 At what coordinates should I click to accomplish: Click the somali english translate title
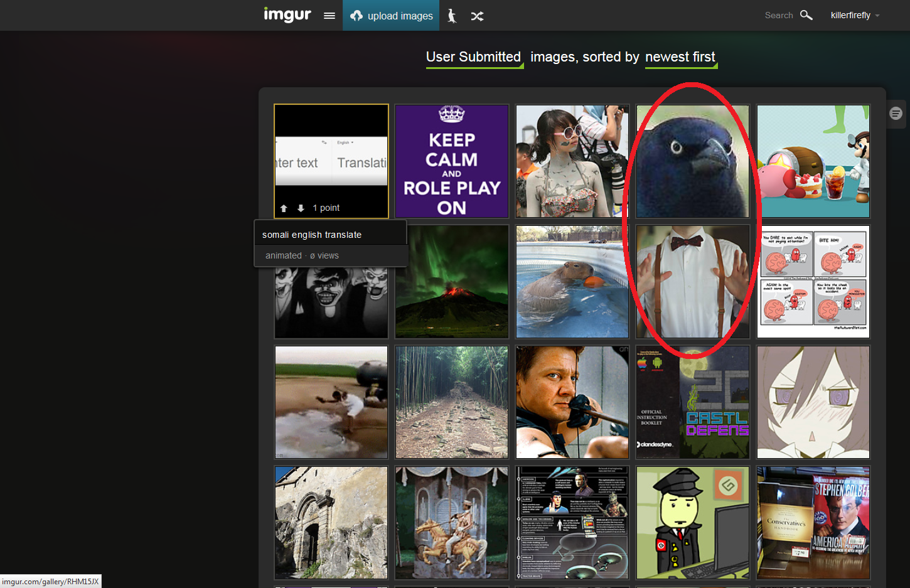click(x=312, y=235)
